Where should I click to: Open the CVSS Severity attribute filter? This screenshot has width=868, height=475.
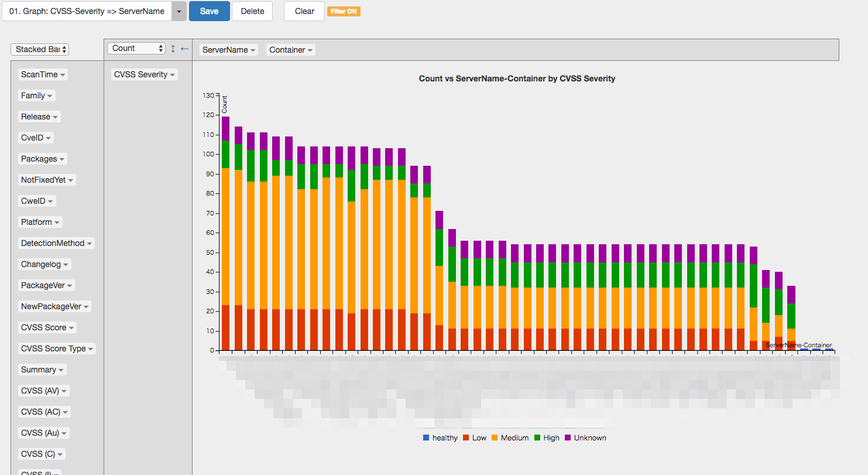144,74
